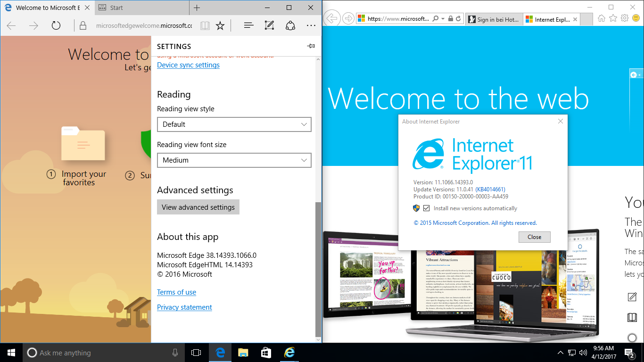Open IE Home icon

click(602, 18)
